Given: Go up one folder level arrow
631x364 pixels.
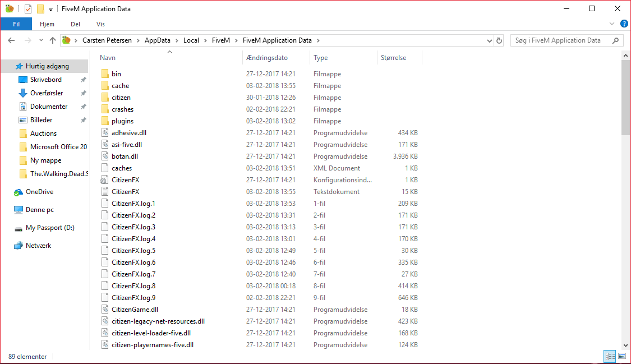Looking at the screenshot, I should pos(53,40).
